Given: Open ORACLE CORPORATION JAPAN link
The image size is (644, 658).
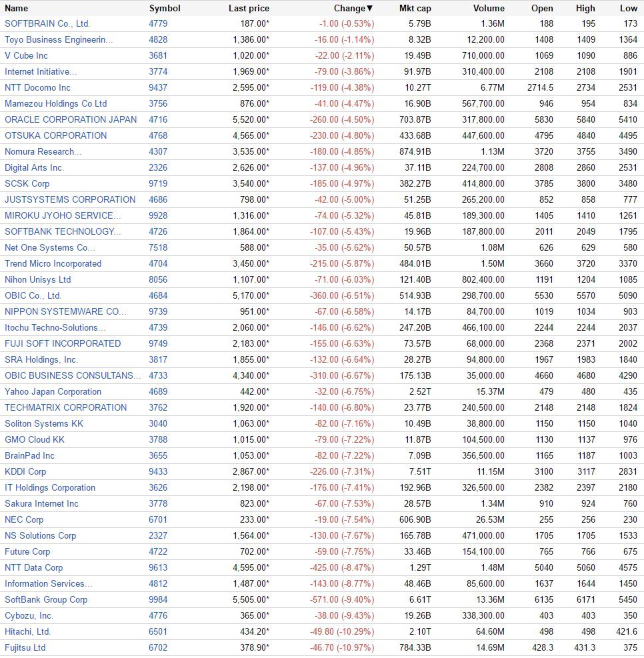Looking at the screenshot, I should [x=71, y=119].
